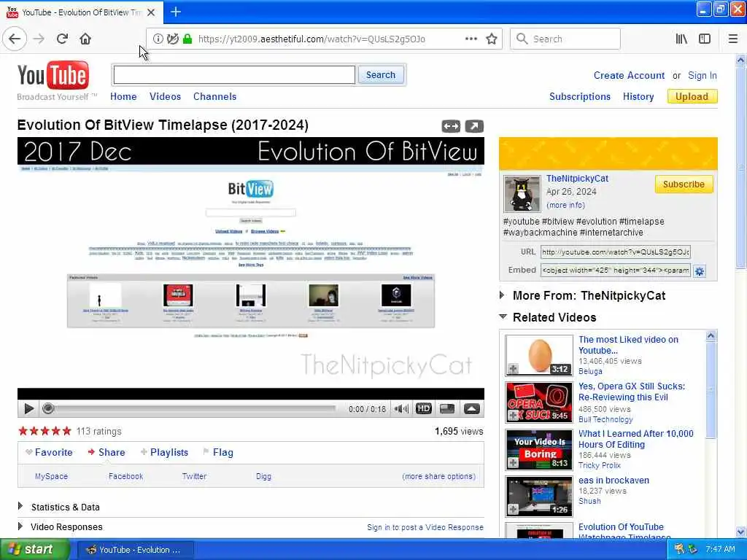747x560 pixels.
Task: Click the tracking protection shield icon
Action: tap(172, 39)
